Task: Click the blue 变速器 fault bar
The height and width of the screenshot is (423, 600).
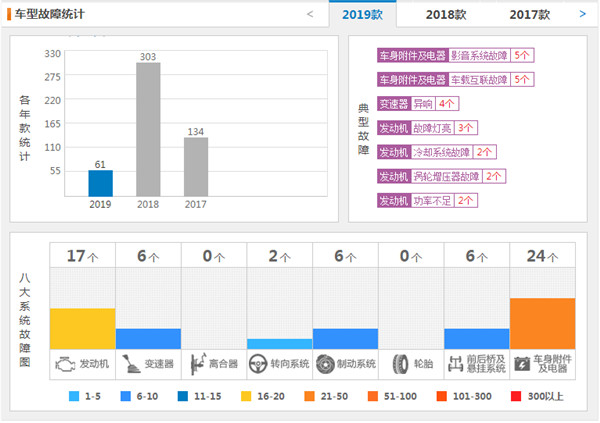Action: click(148, 339)
